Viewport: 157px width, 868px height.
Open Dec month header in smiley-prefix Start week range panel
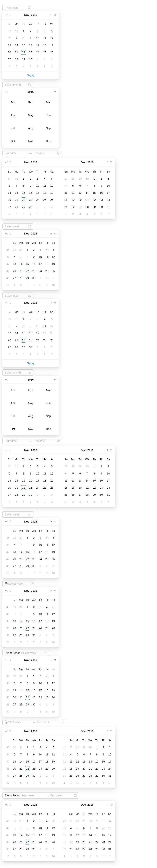coord(83,731)
